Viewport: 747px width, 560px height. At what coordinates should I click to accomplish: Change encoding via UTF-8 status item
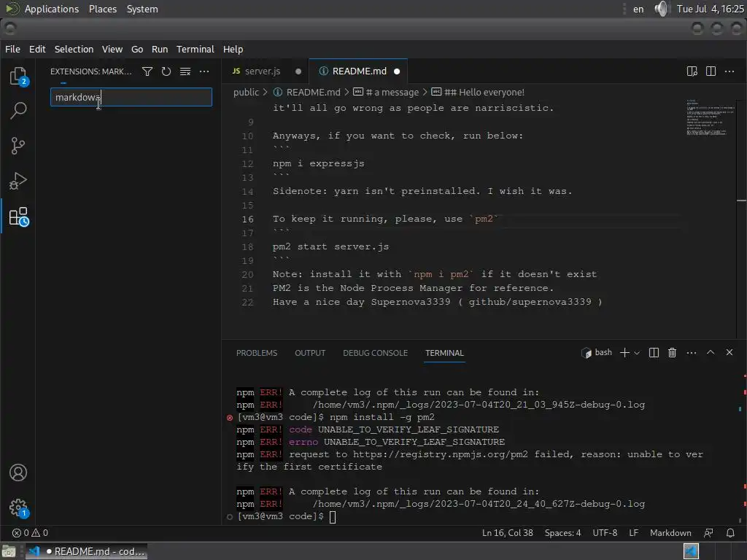pos(605,533)
